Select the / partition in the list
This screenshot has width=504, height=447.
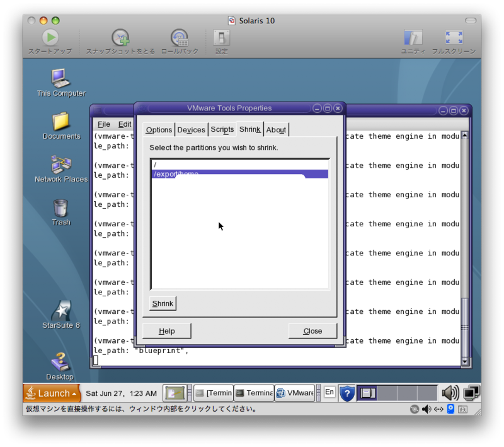[x=240, y=165]
